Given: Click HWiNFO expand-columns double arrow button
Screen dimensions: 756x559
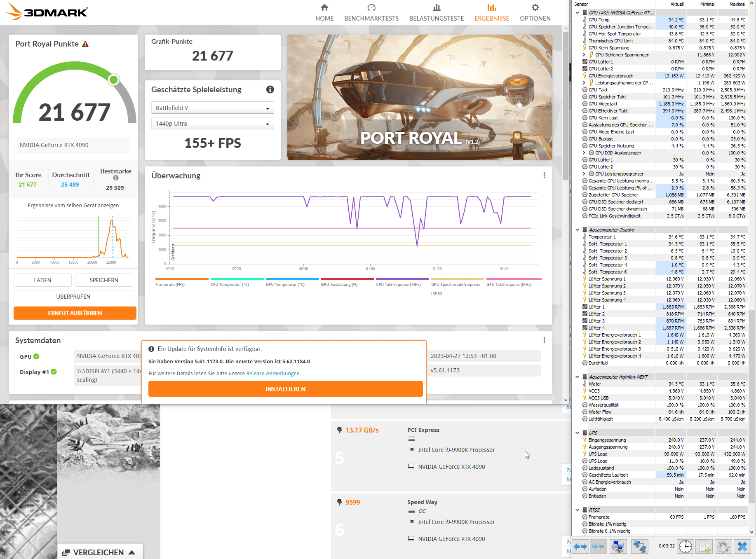Looking at the screenshot, I should click(580, 547).
